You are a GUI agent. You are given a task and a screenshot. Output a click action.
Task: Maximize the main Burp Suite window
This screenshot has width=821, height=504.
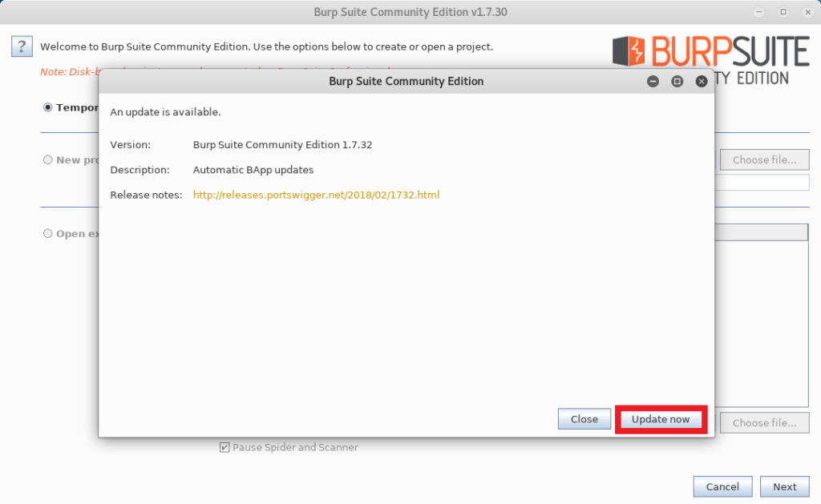point(783,11)
